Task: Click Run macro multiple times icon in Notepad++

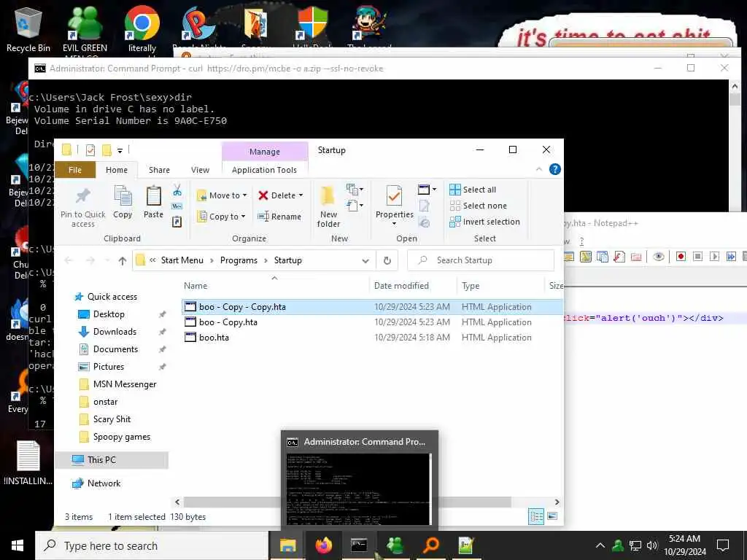Action: [x=731, y=257]
